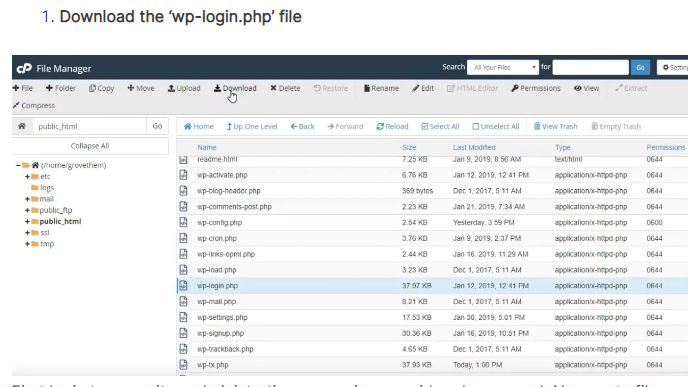Focus the search 'for' text field
This screenshot has height=387, width=688.
coord(591,67)
